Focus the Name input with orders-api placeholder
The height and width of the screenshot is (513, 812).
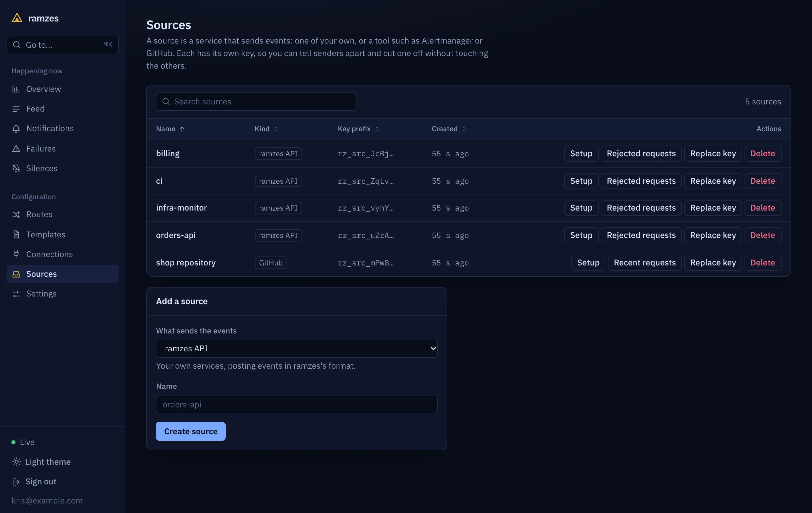pyautogui.click(x=296, y=404)
